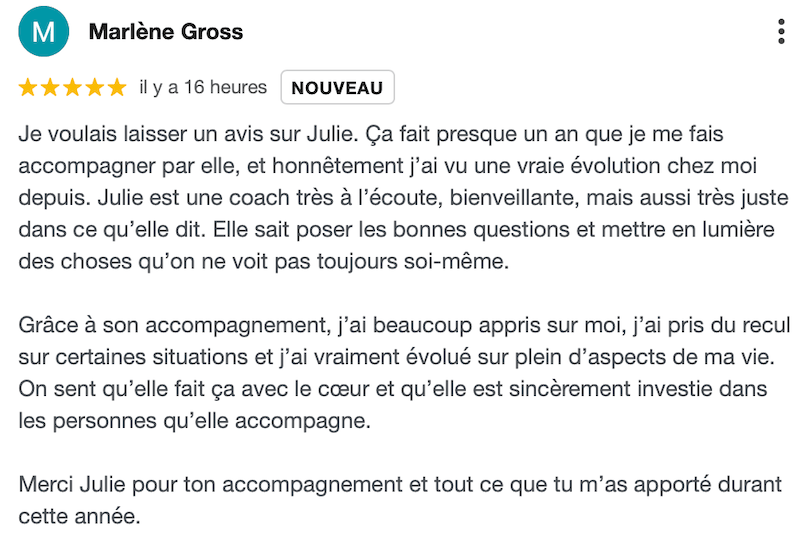812x544 pixels.
Task: Click the first rating star
Action: point(28,88)
